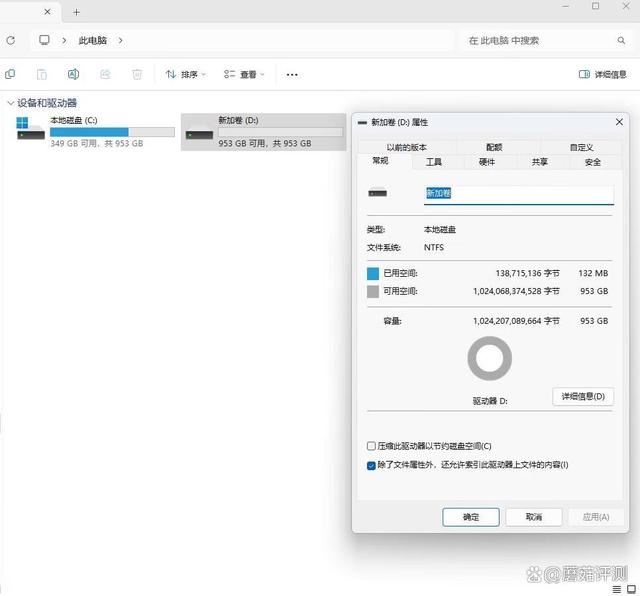Enable 压缩此驱动器以节约磁盘空间 checkbox
640x596 pixels.
tap(372, 446)
